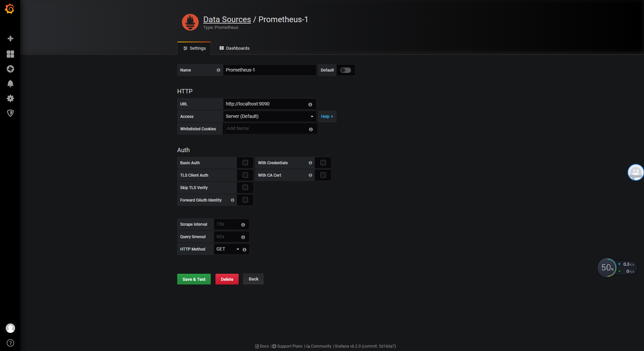Expand the Access Help section
The height and width of the screenshot is (351, 644).
327,117
